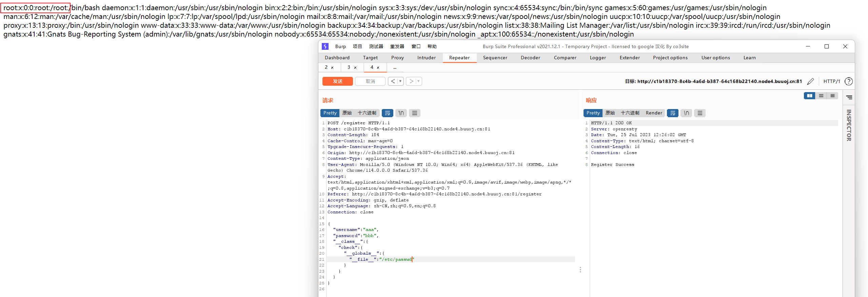Select top-bottom split layout icon
This screenshot has width=868, height=297.
pos(821,96)
